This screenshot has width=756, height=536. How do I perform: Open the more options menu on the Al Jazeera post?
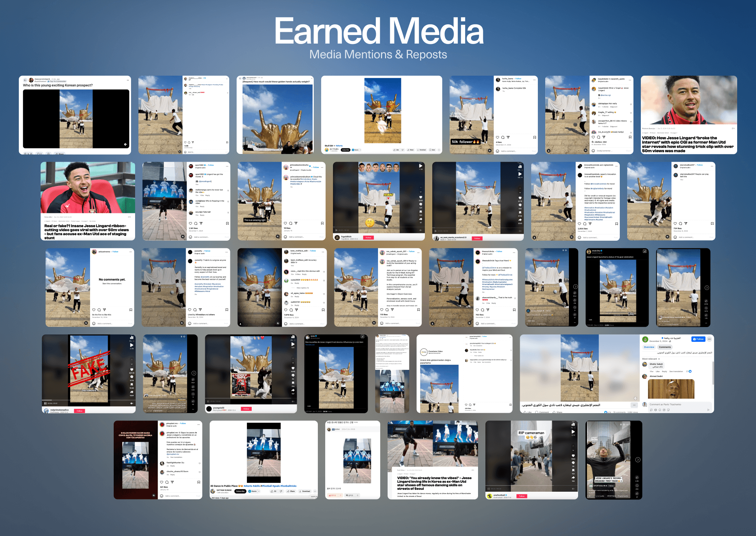(x=709, y=339)
